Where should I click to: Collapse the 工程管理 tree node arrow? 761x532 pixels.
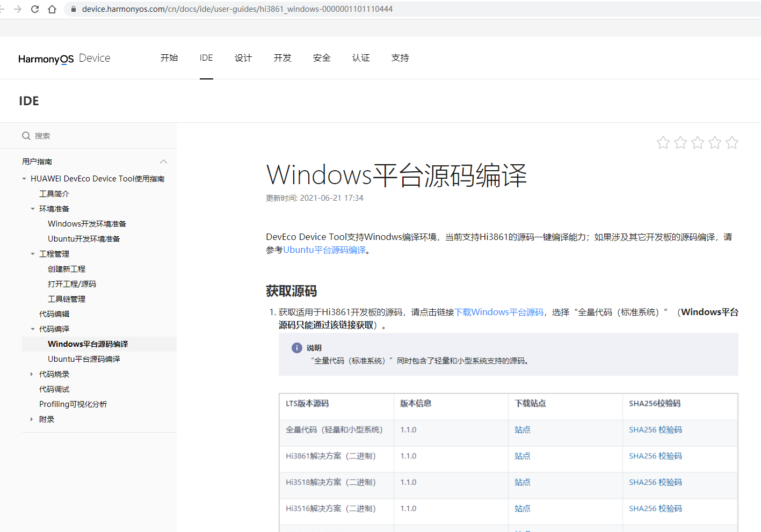[x=33, y=254]
